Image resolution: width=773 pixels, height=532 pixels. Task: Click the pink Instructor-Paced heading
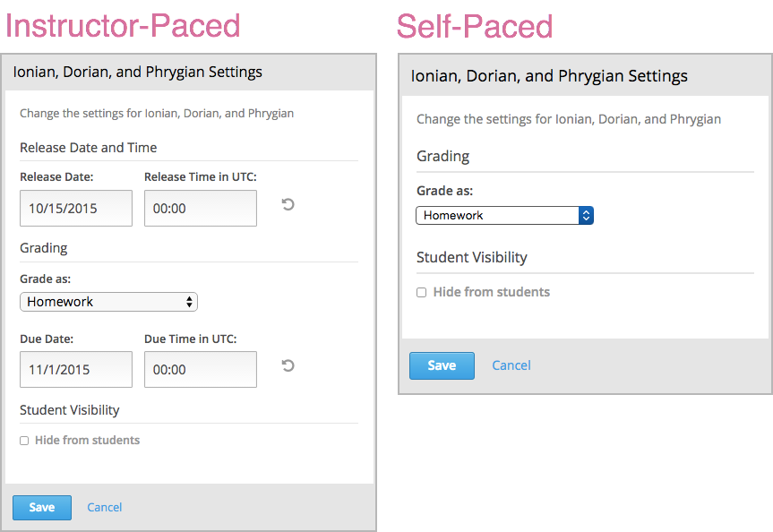pos(123,25)
